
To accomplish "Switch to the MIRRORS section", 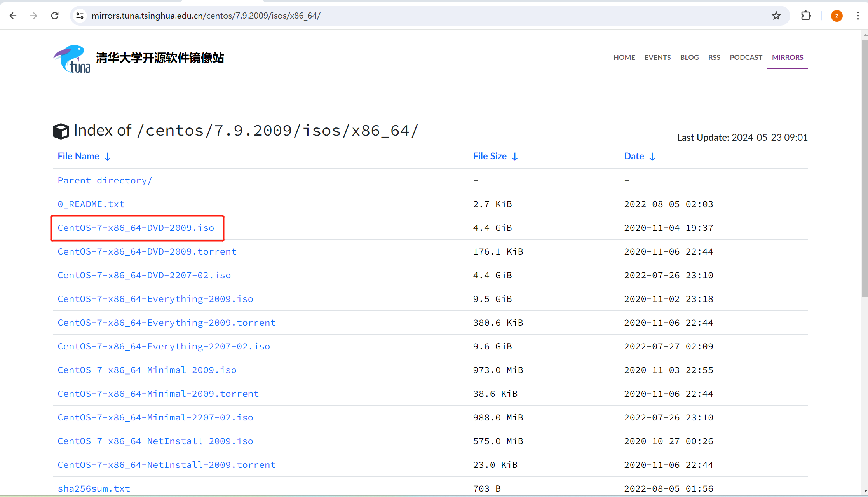I will (787, 57).
